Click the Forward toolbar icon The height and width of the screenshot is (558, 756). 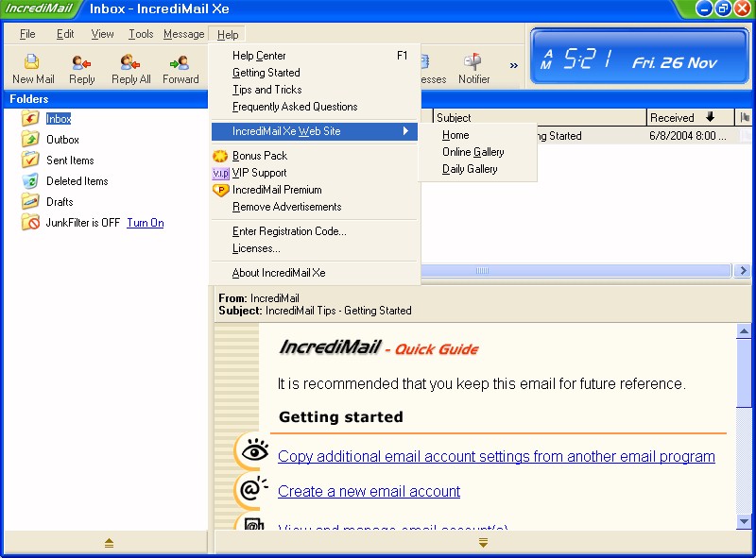[180, 68]
